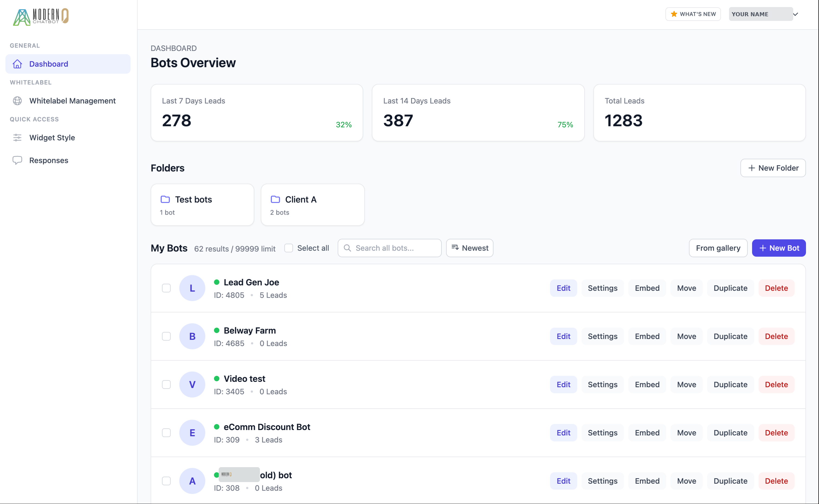Select the checkbox beside Belway Farm
This screenshot has height=504, width=819.
pyautogui.click(x=166, y=336)
